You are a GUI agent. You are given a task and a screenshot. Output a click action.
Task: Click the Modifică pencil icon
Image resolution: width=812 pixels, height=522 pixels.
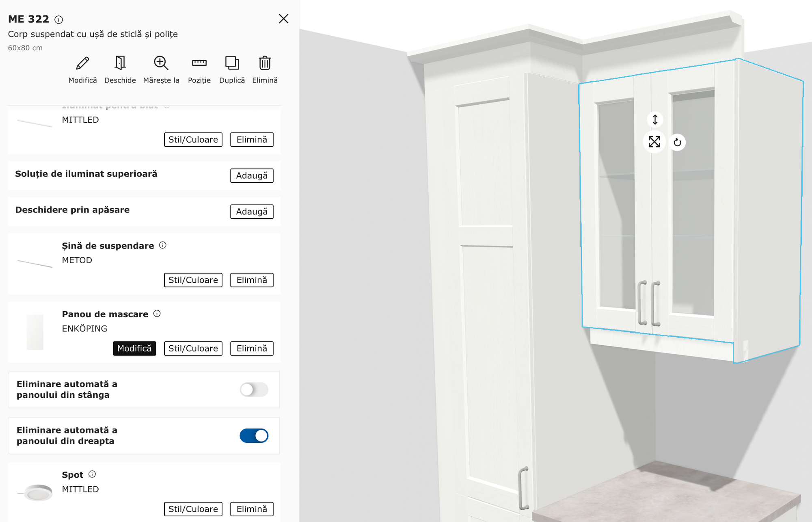point(82,63)
